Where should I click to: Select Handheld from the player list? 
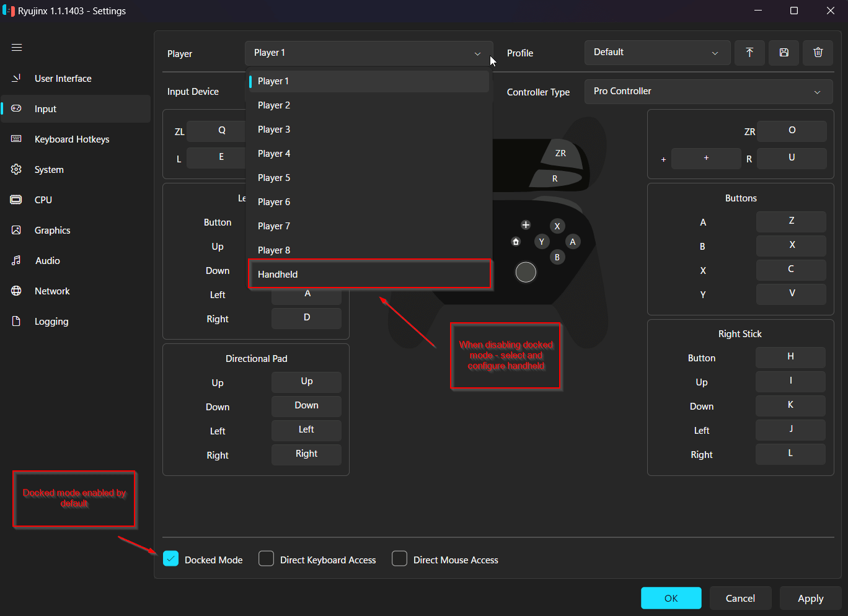[x=369, y=275]
